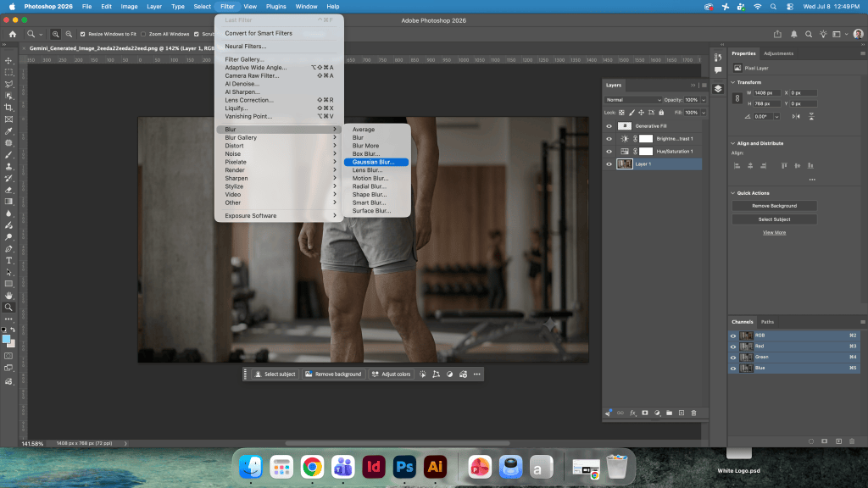Hide the Generative Fill layer
Image resolution: width=868 pixels, height=488 pixels.
(x=609, y=126)
